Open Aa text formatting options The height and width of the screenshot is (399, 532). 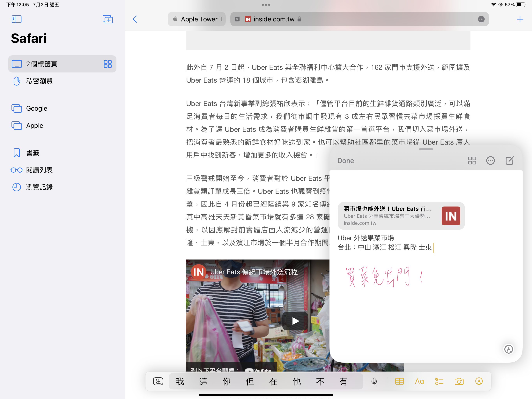pyautogui.click(x=419, y=381)
